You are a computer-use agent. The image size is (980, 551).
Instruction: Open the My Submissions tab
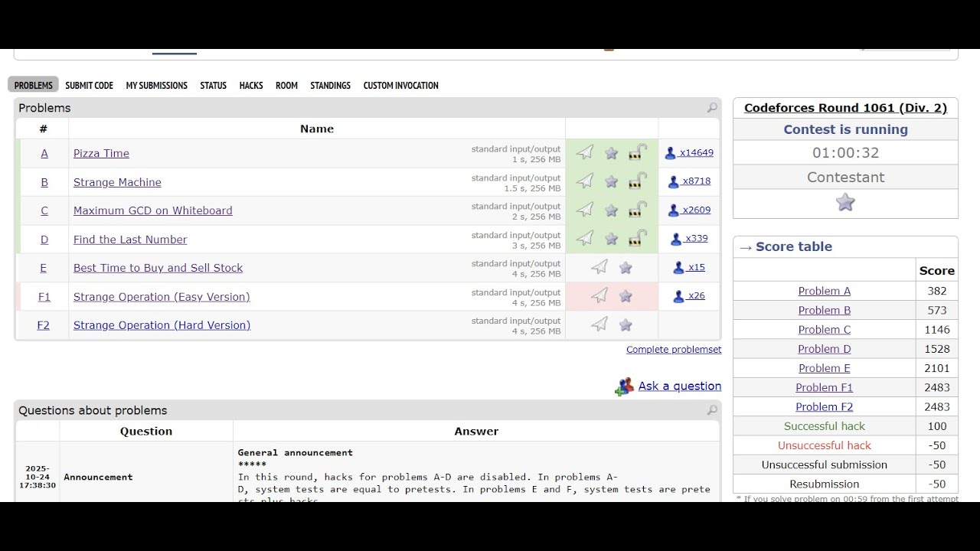point(156,85)
